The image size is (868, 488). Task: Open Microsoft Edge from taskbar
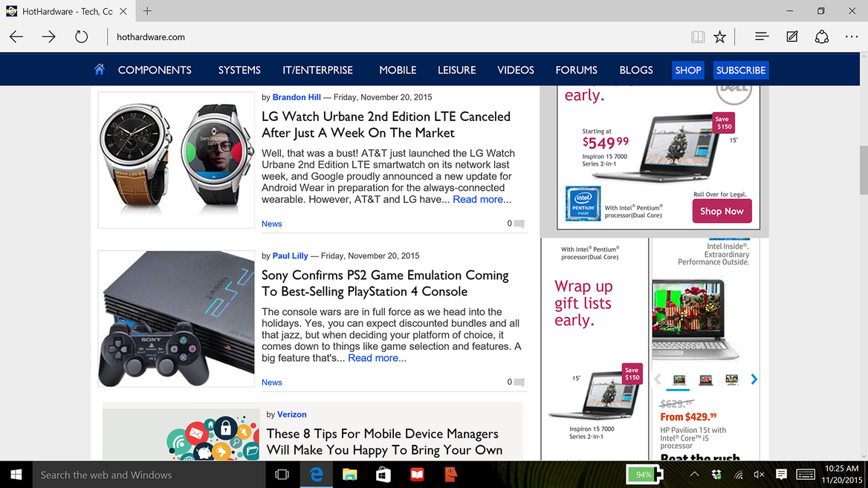pyautogui.click(x=316, y=475)
